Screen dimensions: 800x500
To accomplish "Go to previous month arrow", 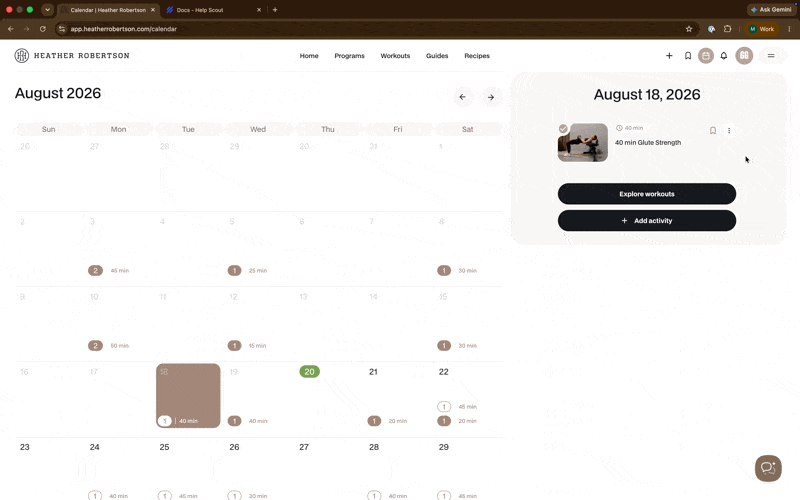I will (x=463, y=97).
